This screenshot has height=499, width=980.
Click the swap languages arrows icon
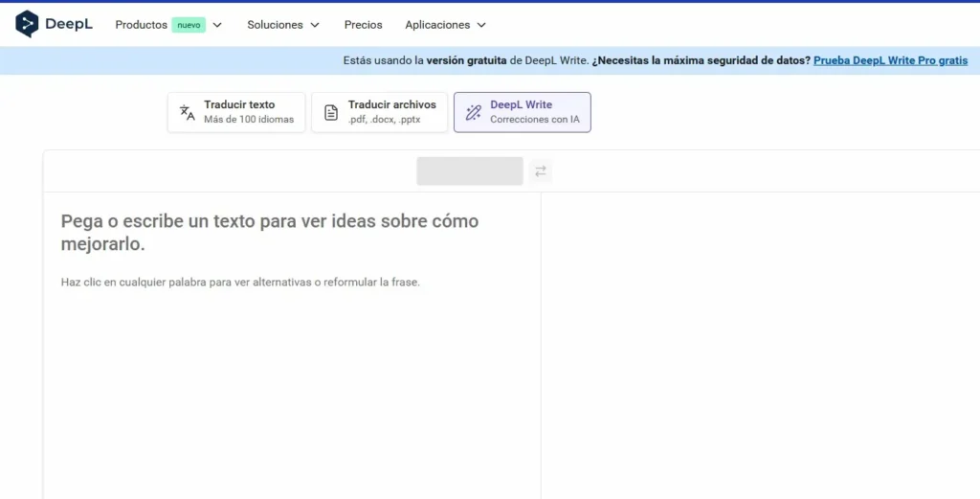(x=541, y=170)
